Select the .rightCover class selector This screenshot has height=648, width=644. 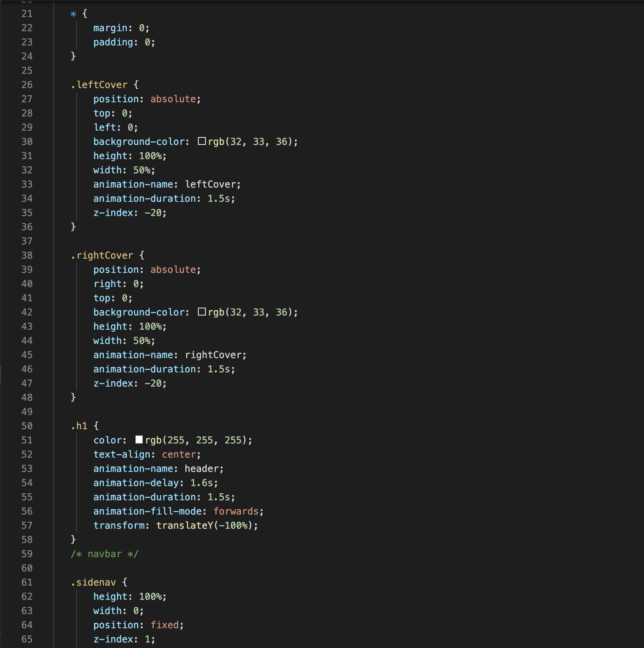102,255
